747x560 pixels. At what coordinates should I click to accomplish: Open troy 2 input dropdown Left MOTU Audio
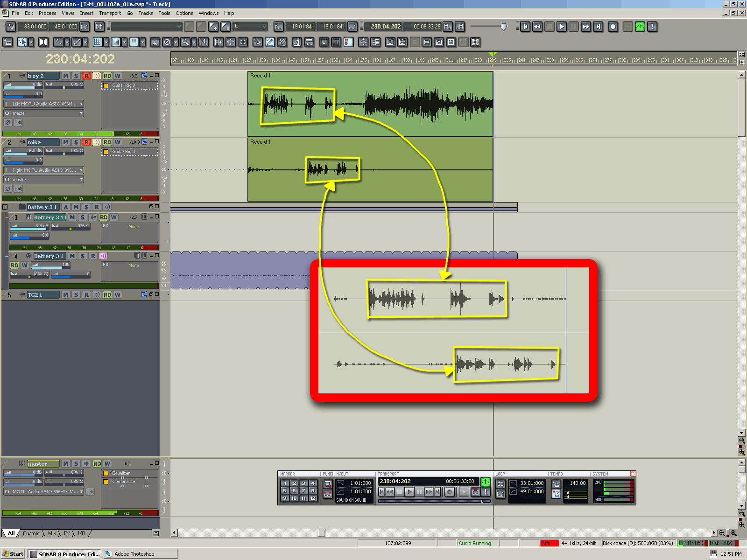point(44,104)
